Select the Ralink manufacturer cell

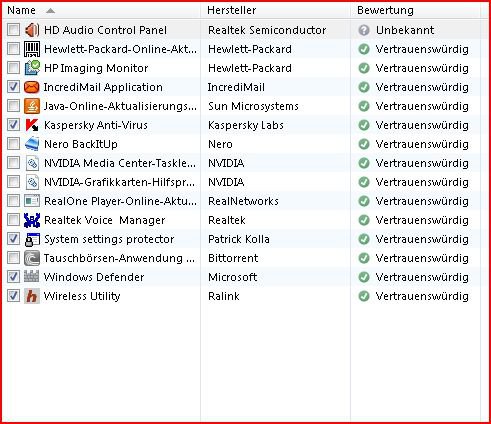[224, 296]
